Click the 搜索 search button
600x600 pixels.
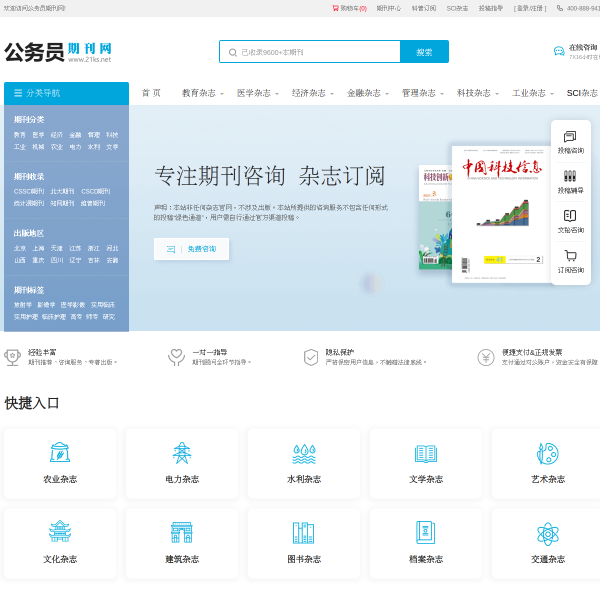point(424,52)
